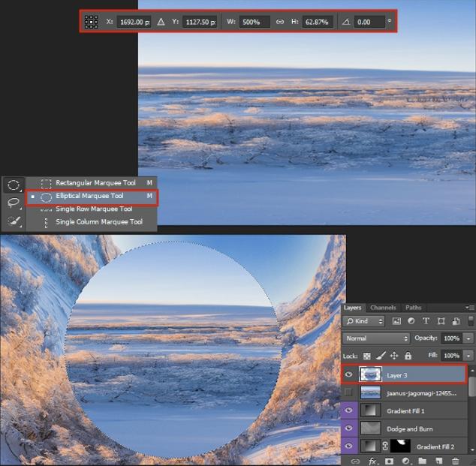Open the Opacity slider dropdown arrow

pos(468,338)
